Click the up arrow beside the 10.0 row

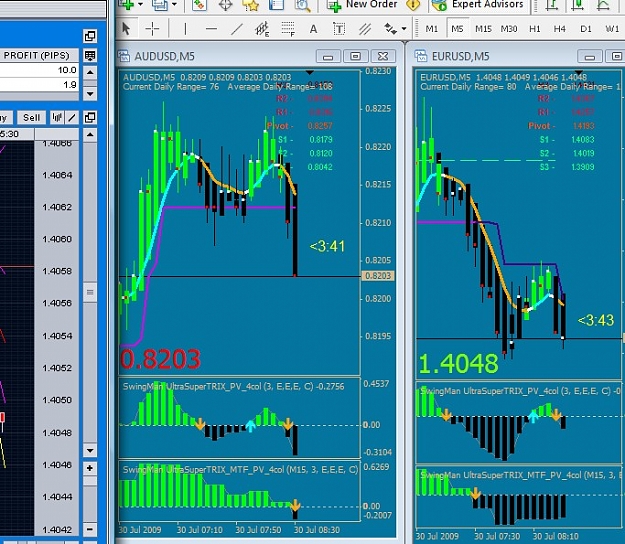click(90, 72)
